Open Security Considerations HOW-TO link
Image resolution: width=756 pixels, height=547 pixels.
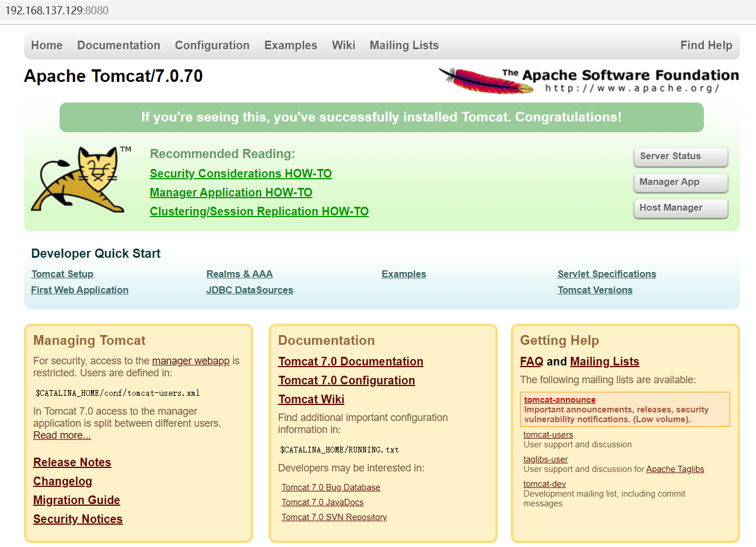[241, 174]
